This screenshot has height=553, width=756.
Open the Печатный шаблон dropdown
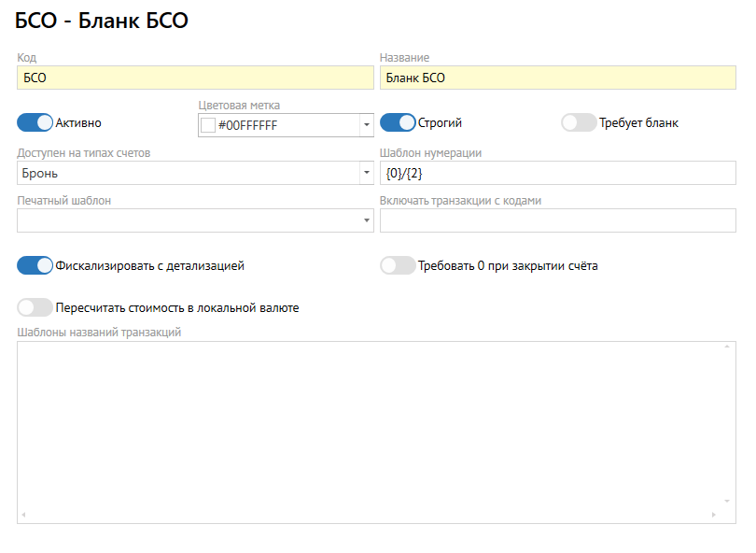[366, 220]
